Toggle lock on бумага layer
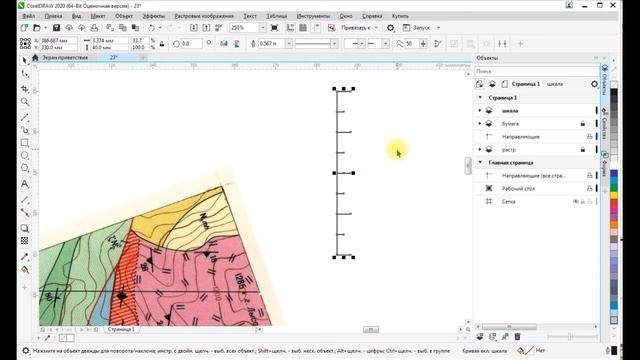The image size is (640, 360). pos(583,124)
